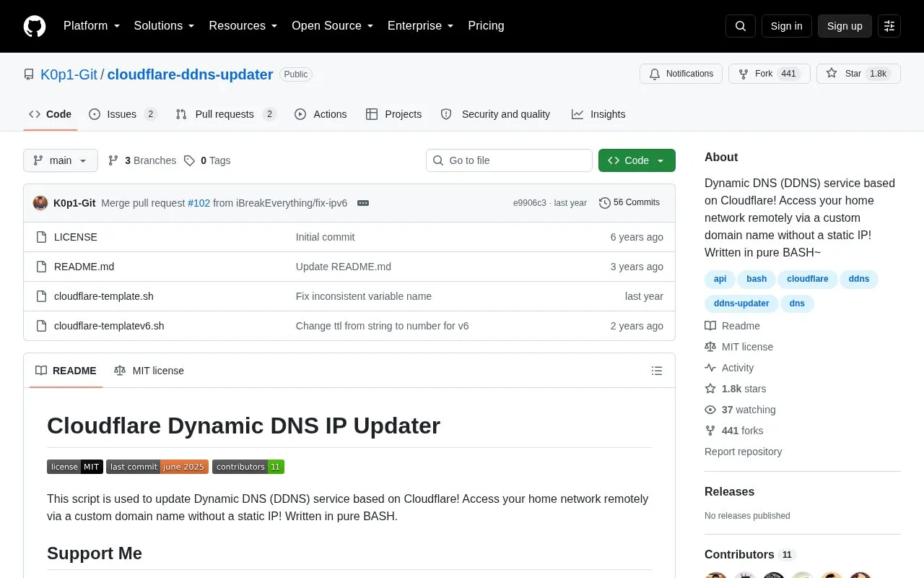Click the commit details ellipsis icon
The image size is (924, 578).
(363, 203)
